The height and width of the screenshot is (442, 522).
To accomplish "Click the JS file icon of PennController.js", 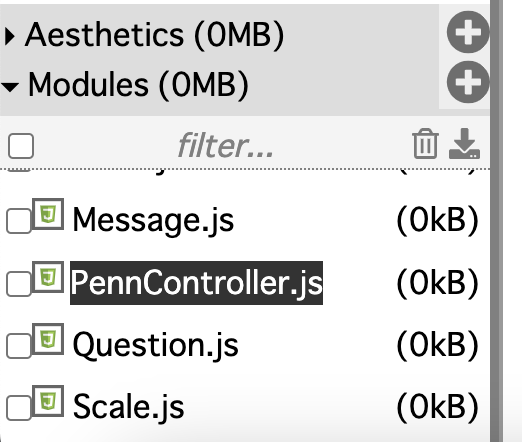I will click(48, 277).
